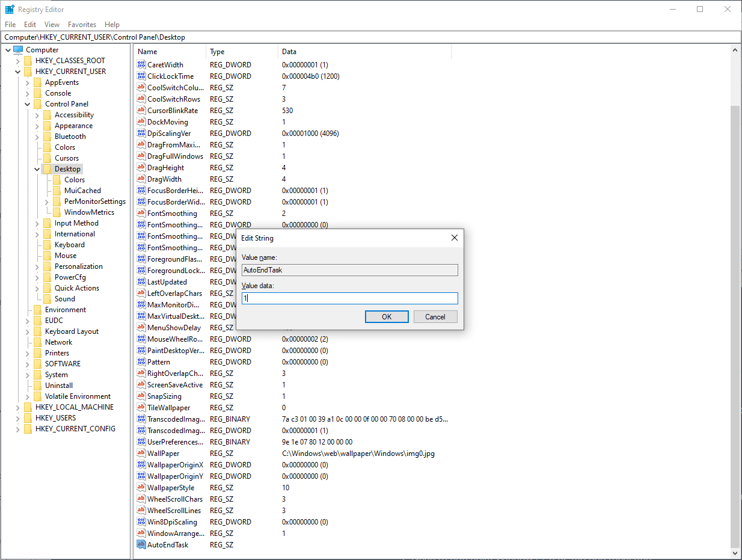
Task: Click the REG_DWORD icon beside CaretWidth
Action: pos(141,64)
